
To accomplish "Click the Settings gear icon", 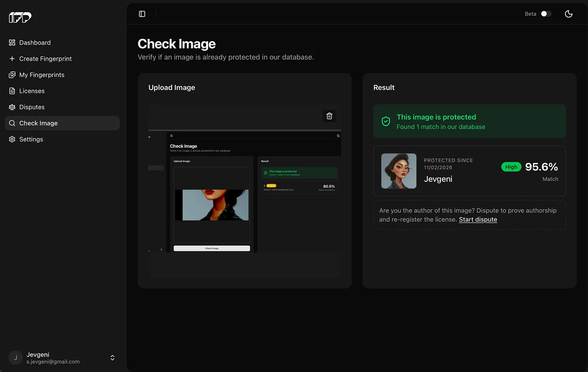I will [12, 139].
